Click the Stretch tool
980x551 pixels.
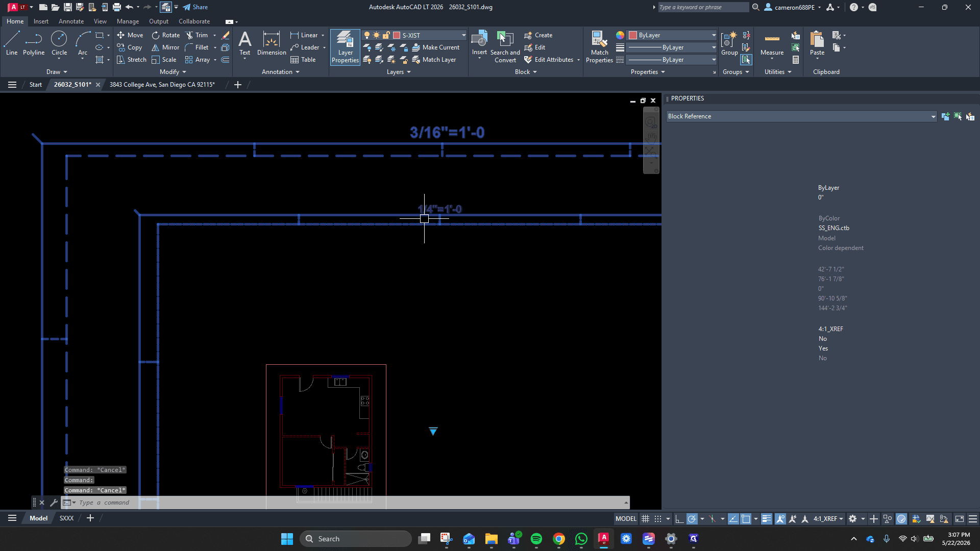[132, 60]
